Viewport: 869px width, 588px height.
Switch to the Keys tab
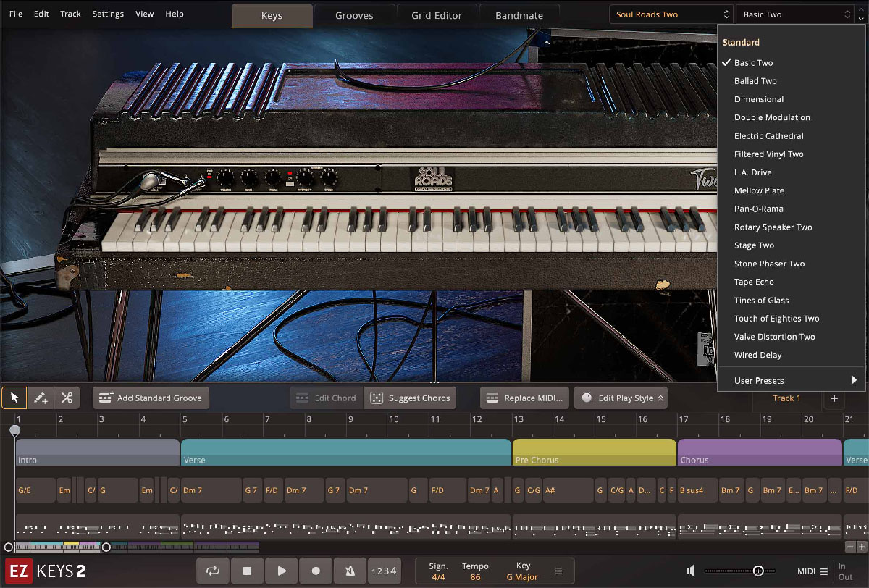[272, 15]
